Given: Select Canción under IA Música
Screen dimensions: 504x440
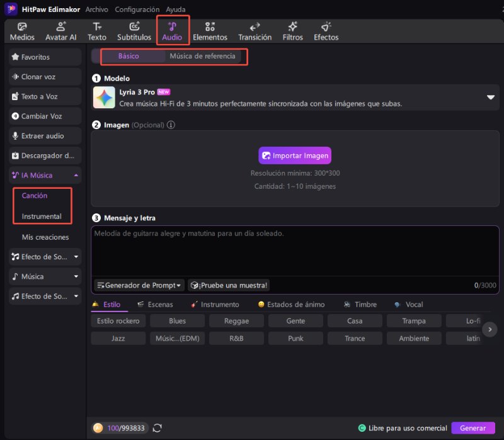Looking at the screenshot, I should pos(35,196).
